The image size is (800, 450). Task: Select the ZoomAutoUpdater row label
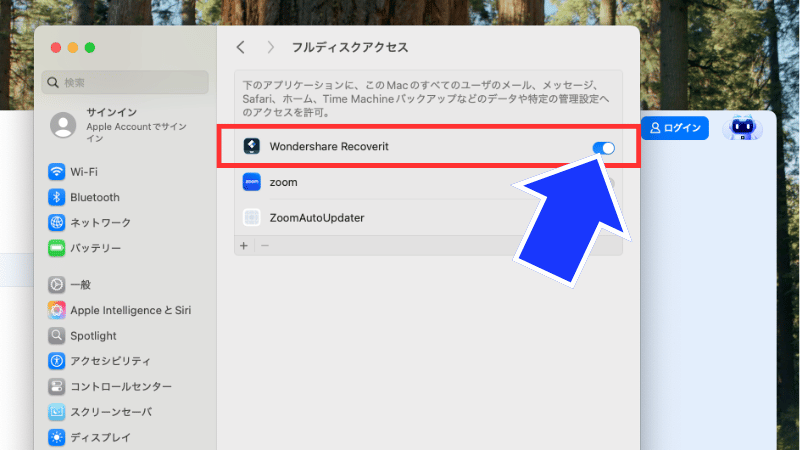coord(317,218)
